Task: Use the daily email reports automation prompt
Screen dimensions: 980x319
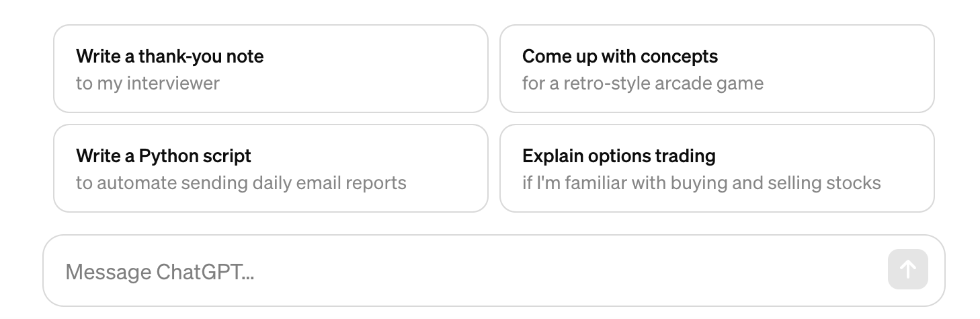Action: 270,168
